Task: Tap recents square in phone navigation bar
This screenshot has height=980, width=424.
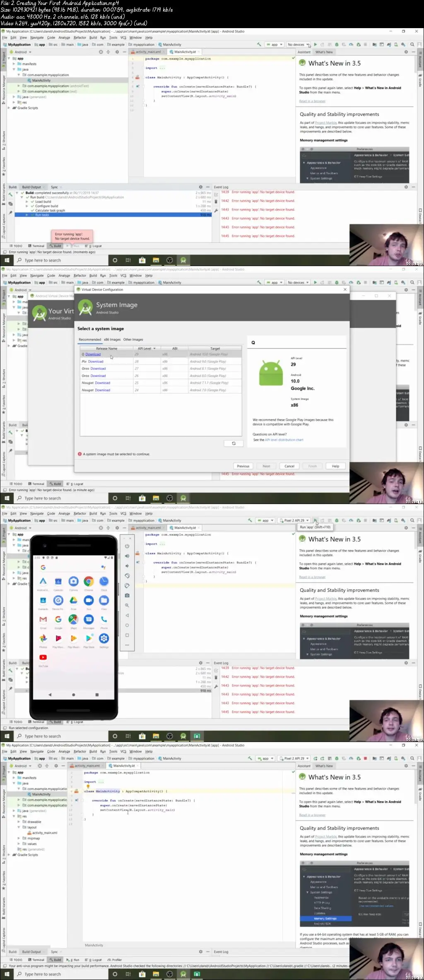Action: 97,695
